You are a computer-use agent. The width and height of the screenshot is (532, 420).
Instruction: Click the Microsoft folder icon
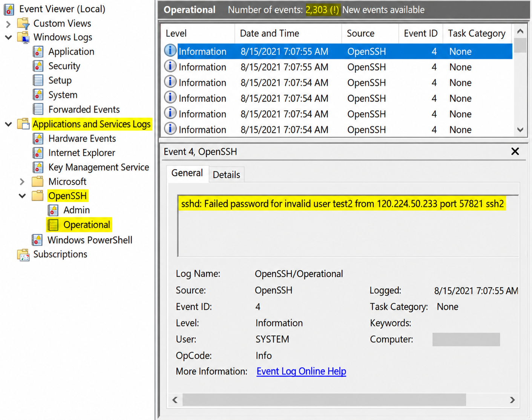(x=38, y=182)
